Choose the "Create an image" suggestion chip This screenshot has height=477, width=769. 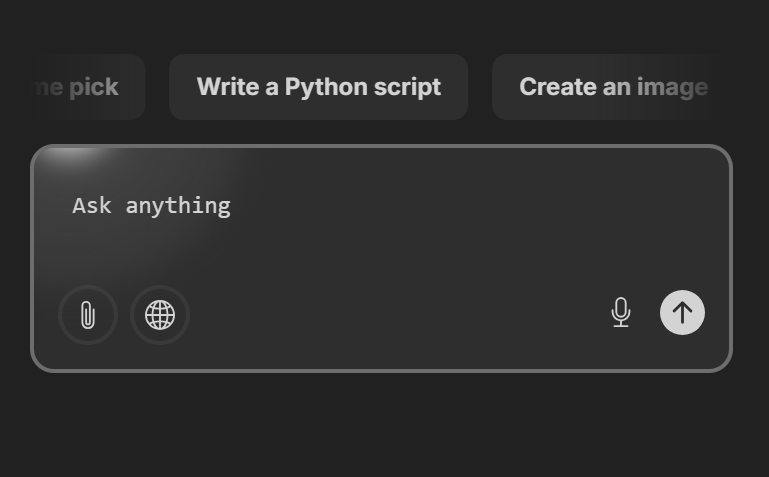(x=613, y=87)
